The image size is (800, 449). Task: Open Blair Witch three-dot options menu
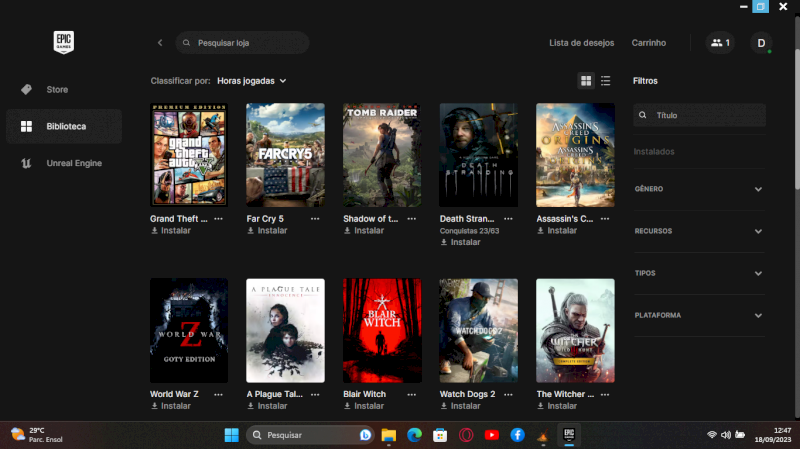click(412, 394)
